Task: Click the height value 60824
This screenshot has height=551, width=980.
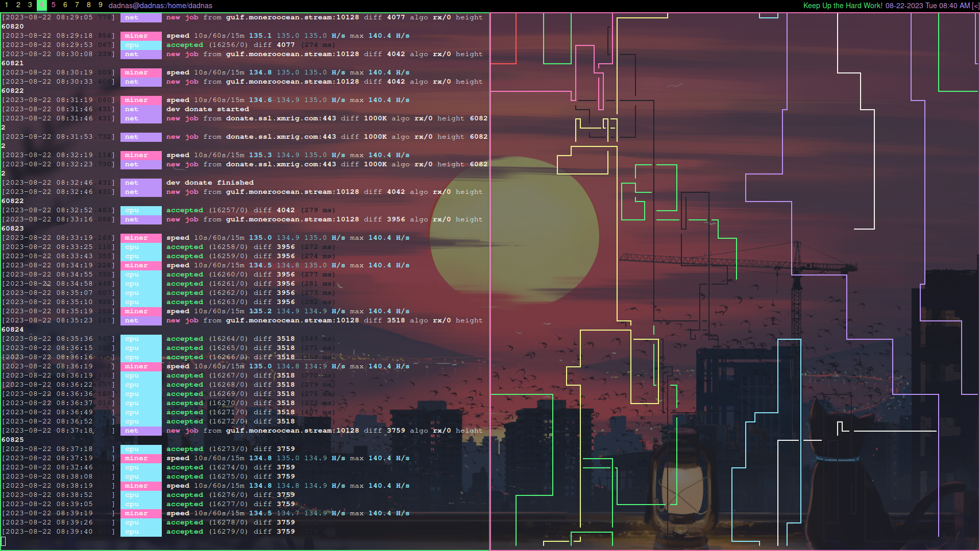Action: tap(13, 330)
